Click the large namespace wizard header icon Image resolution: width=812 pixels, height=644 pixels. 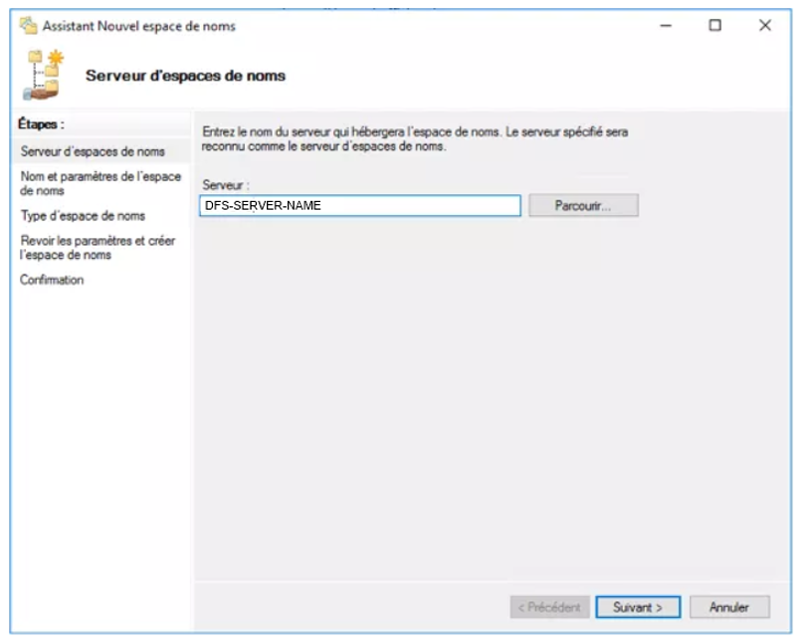click(44, 76)
